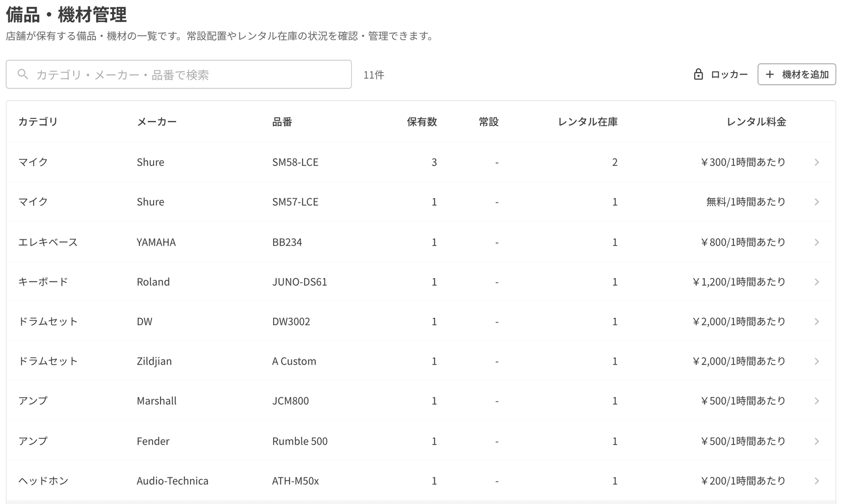Open the JCM800 row chevron

[817, 401]
